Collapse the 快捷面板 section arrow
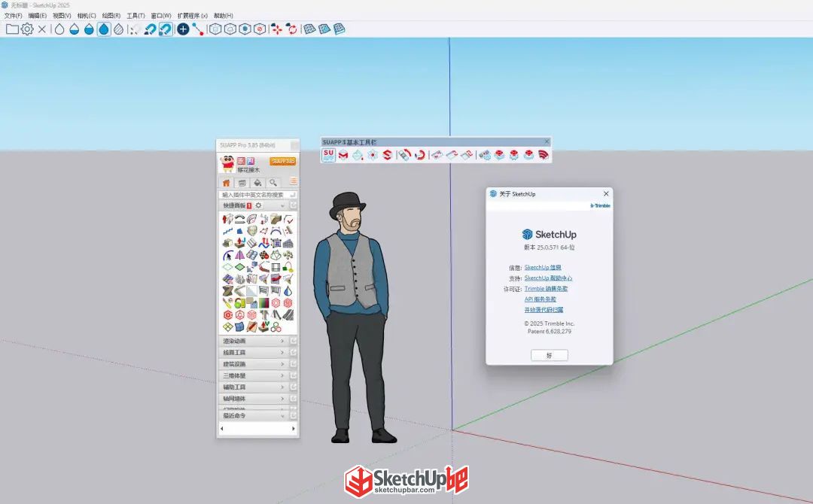813x504 pixels. (x=282, y=205)
